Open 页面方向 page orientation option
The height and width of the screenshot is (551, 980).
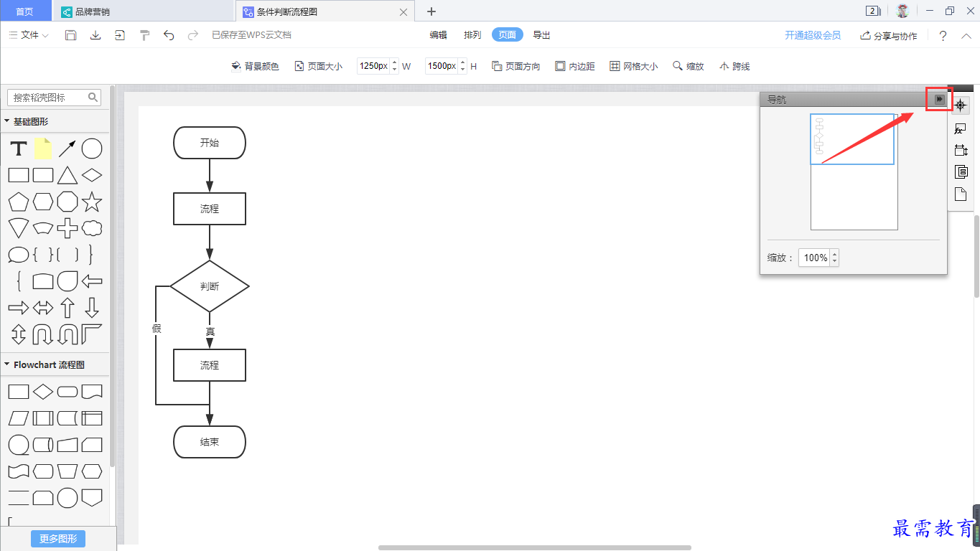(x=515, y=66)
